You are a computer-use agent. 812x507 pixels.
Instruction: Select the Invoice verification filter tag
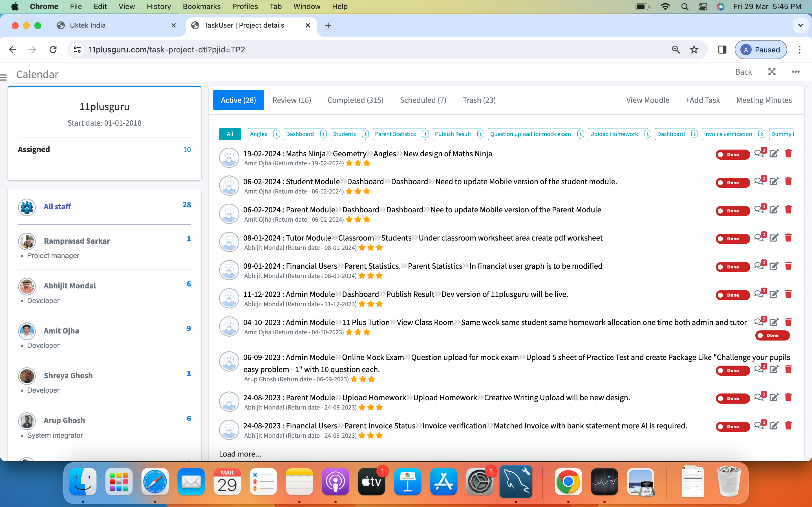pos(728,134)
